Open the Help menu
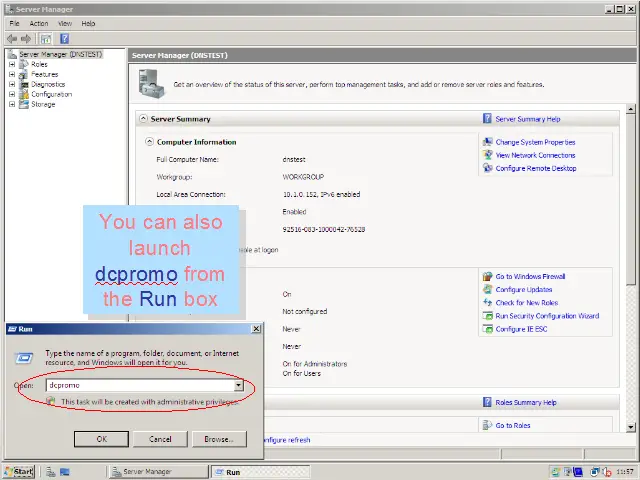The width and height of the screenshot is (640, 480). click(88, 23)
